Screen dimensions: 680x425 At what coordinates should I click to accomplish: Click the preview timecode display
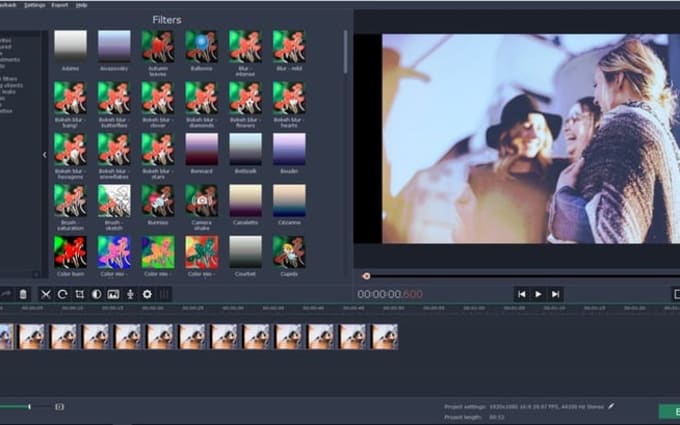click(x=390, y=294)
